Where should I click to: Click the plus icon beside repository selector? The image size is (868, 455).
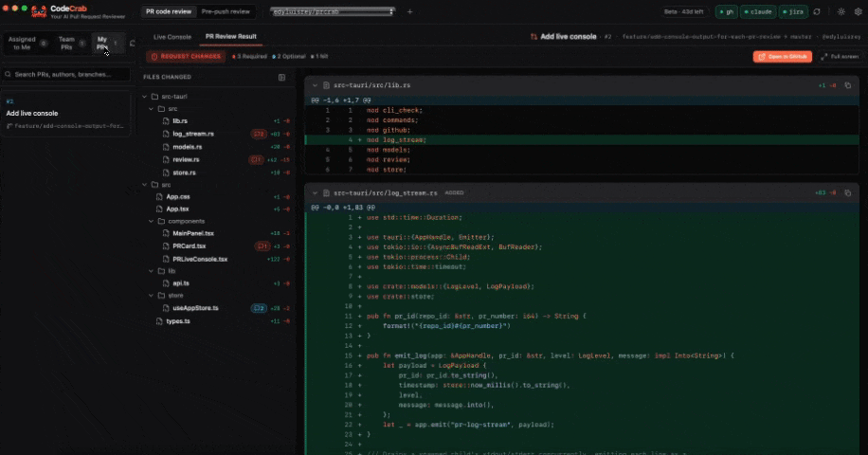pyautogui.click(x=409, y=11)
